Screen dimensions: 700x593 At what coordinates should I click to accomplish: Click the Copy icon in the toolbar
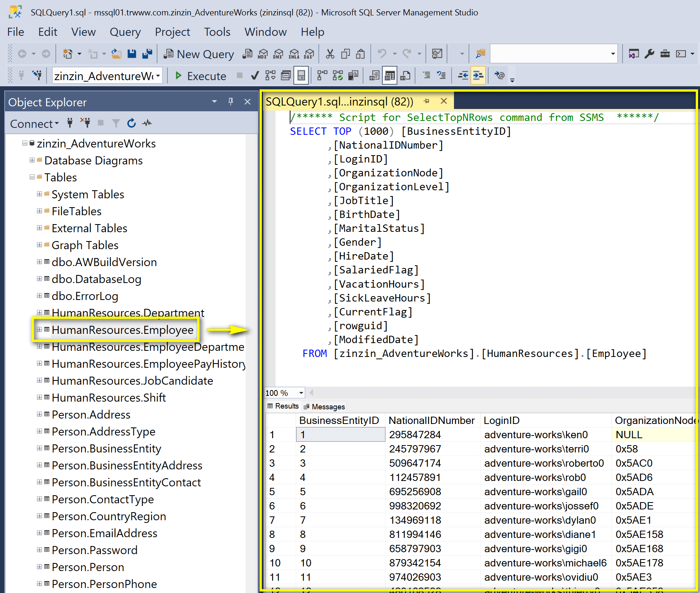click(345, 54)
